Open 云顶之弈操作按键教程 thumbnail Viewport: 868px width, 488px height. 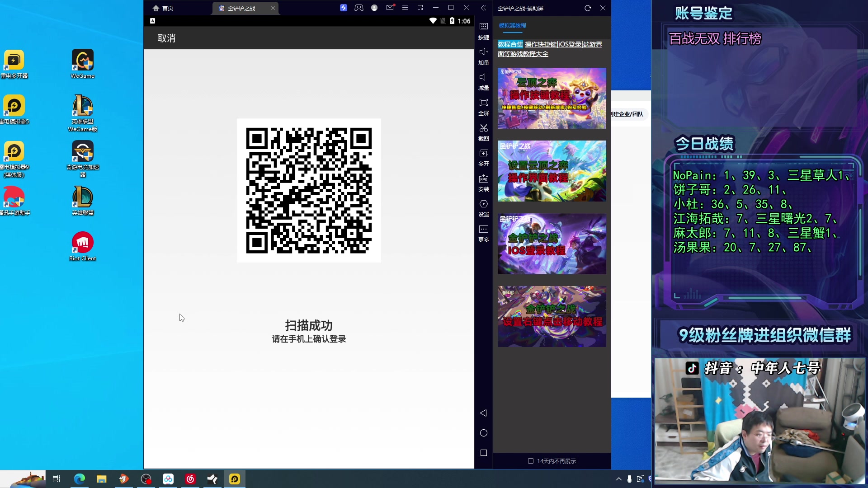552,98
